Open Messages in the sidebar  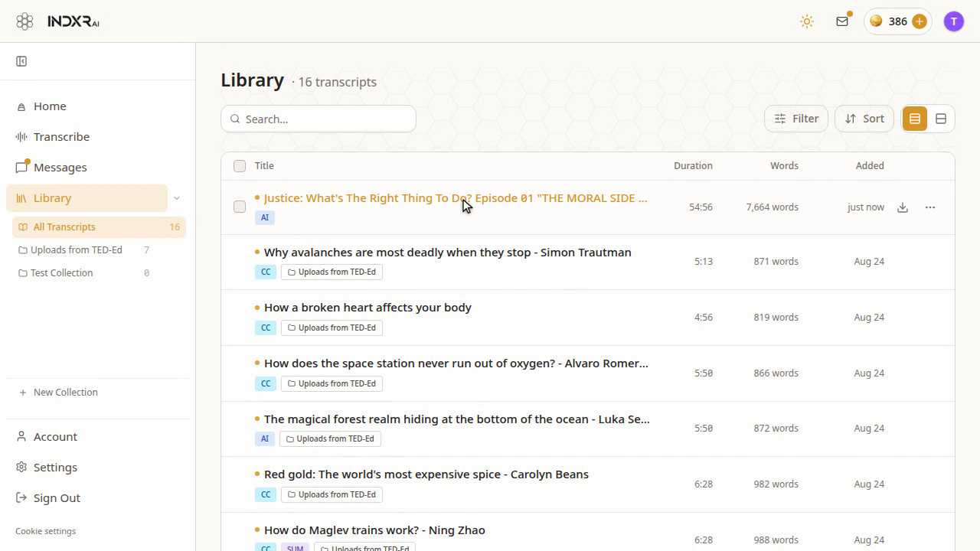[x=87, y=168]
